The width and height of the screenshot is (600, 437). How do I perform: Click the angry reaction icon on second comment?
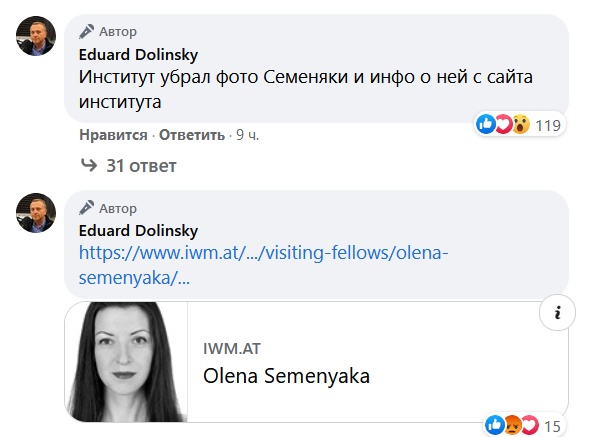pyautogui.click(x=513, y=425)
